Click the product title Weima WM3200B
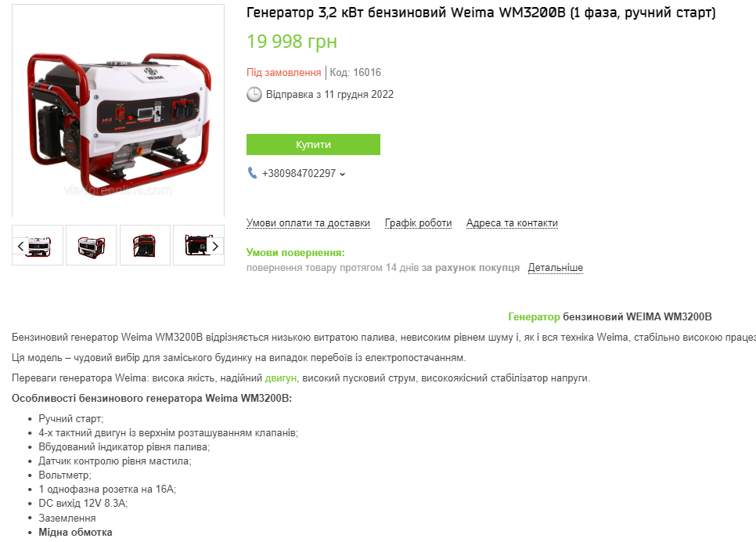This screenshot has height=542, width=756. (x=481, y=13)
